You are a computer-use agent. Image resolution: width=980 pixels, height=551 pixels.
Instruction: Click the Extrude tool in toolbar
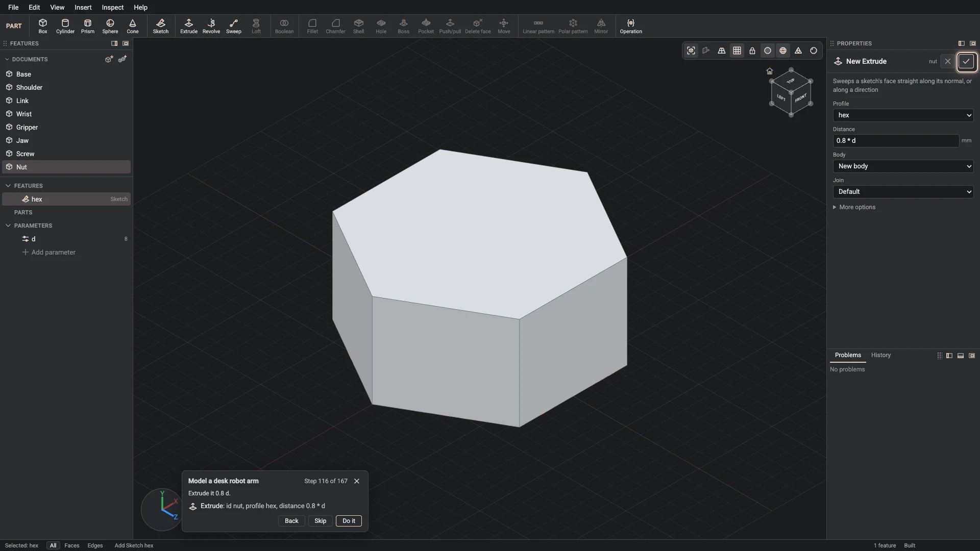[189, 26]
